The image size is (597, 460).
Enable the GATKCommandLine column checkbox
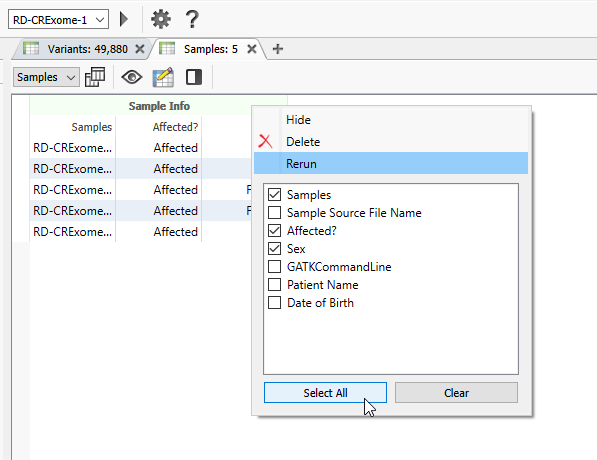click(275, 267)
